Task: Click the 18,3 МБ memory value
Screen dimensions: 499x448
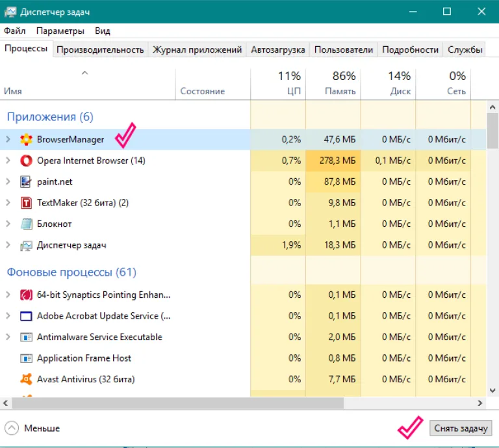Action: tap(340, 245)
